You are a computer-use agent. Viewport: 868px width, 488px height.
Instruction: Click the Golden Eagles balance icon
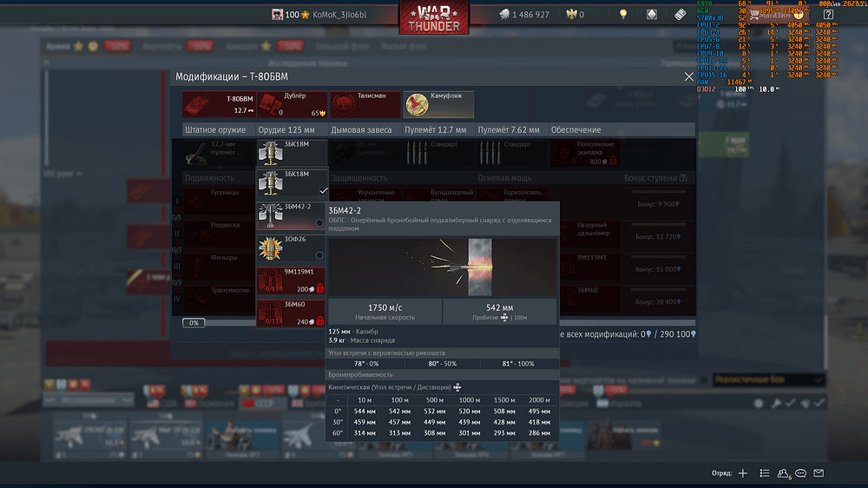pos(571,15)
